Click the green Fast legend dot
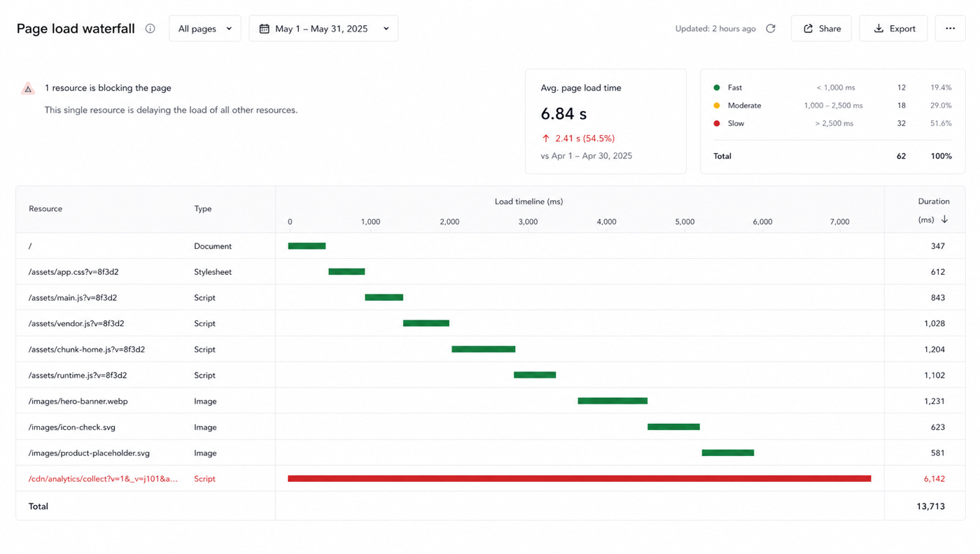This screenshot has width=980, height=554. [716, 87]
